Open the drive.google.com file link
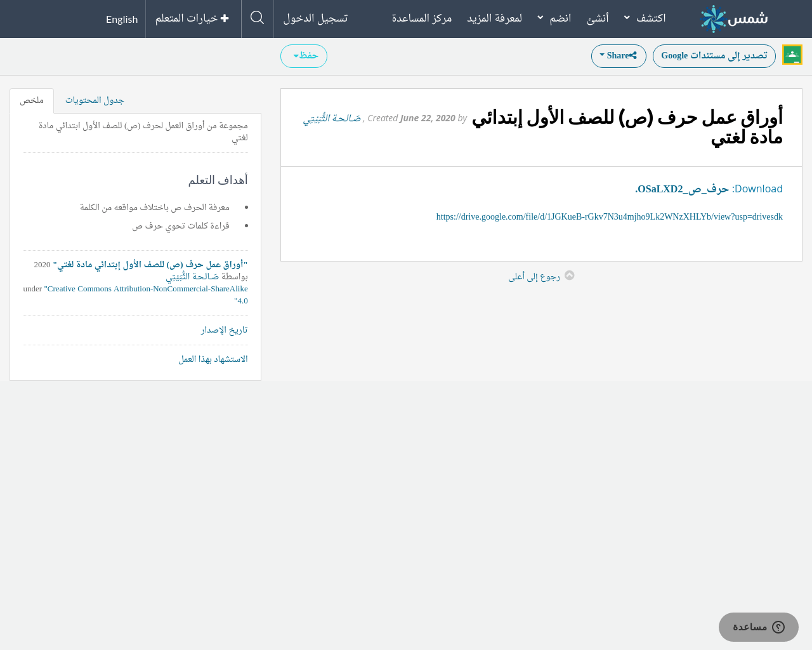This screenshot has height=650, width=812. [610, 216]
